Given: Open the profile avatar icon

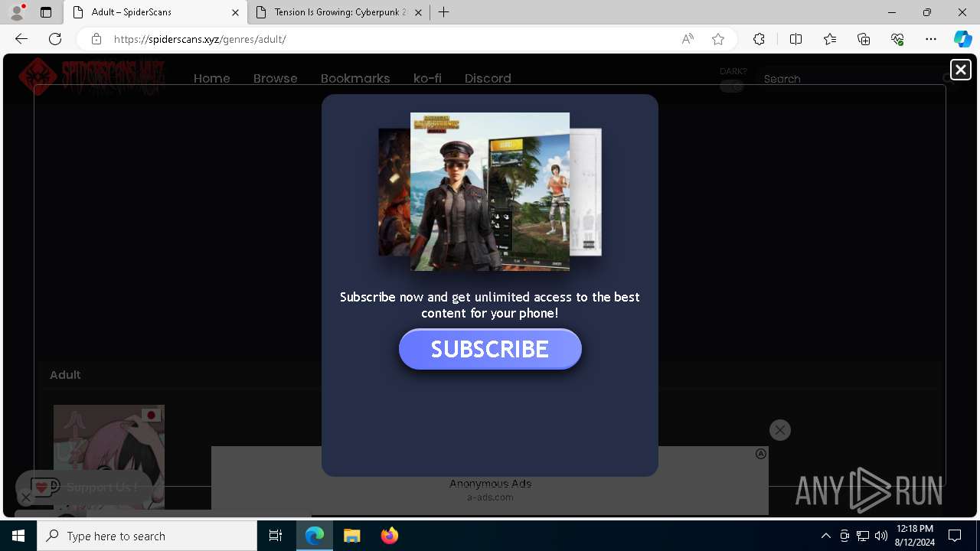Looking at the screenshot, I should coord(16,12).
